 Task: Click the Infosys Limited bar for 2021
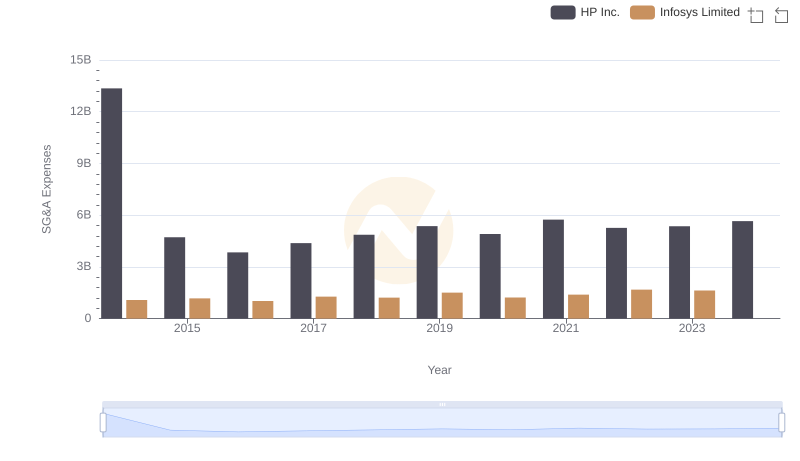(x=579, y=306)
